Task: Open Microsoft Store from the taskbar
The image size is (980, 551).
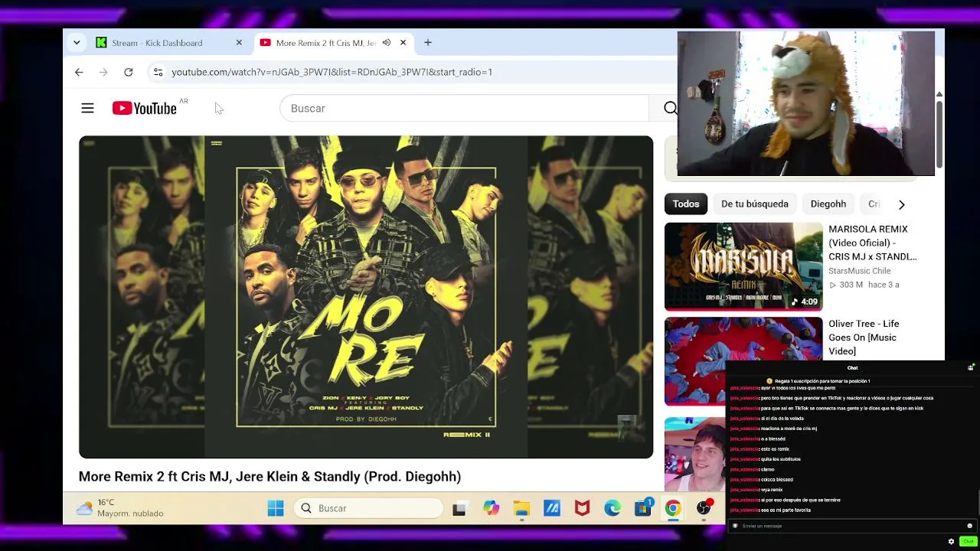Action: point(643,508)
